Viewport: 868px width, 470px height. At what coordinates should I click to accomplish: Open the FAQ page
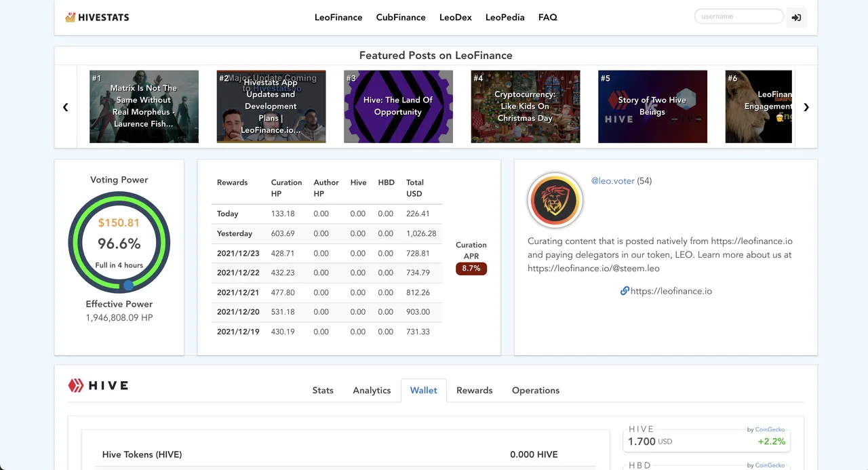pyautogui.click(x=548, y=18)
